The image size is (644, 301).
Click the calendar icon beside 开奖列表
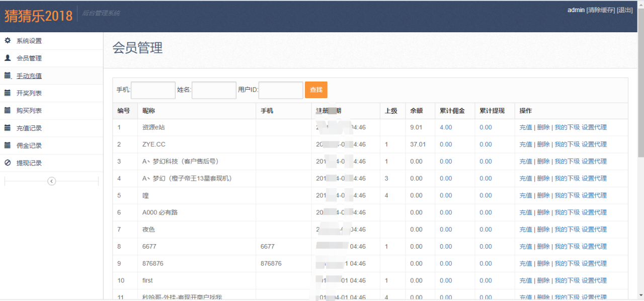[x=8, y=93]
